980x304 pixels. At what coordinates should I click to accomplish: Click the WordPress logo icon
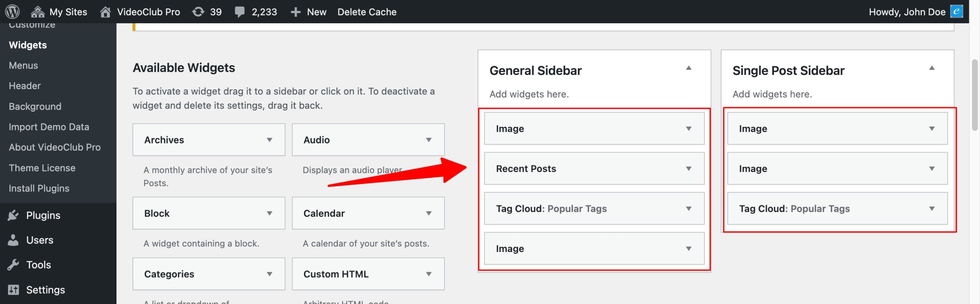coord(13,11)
